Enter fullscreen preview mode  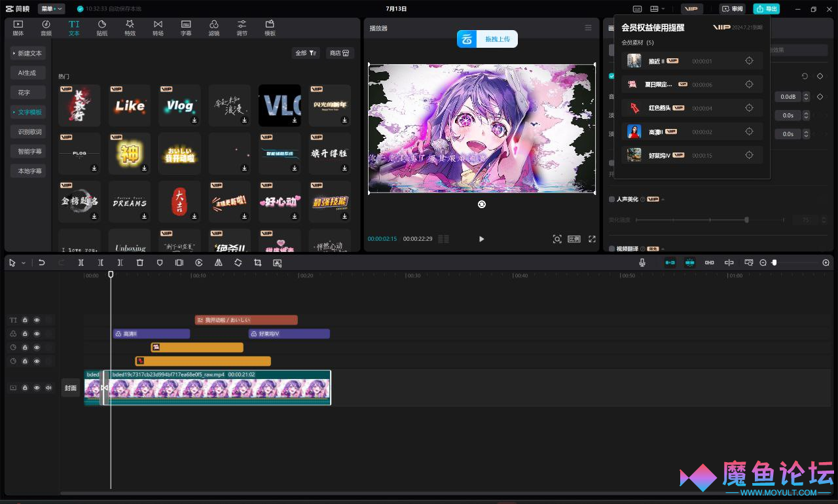(592, 239)
